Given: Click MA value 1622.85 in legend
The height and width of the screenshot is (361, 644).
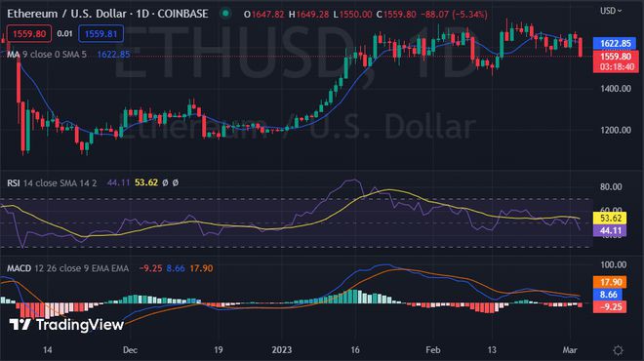Looking at the screenshot, I should point(114,55).
